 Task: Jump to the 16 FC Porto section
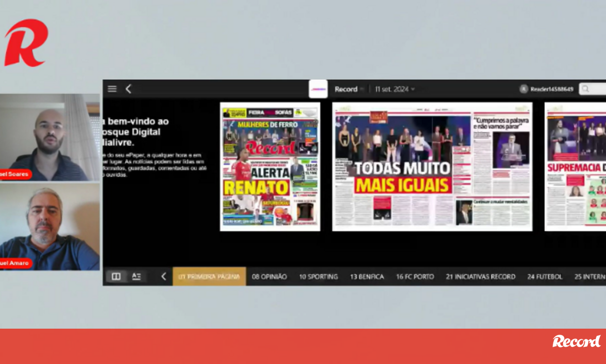(x=415, y=277)
